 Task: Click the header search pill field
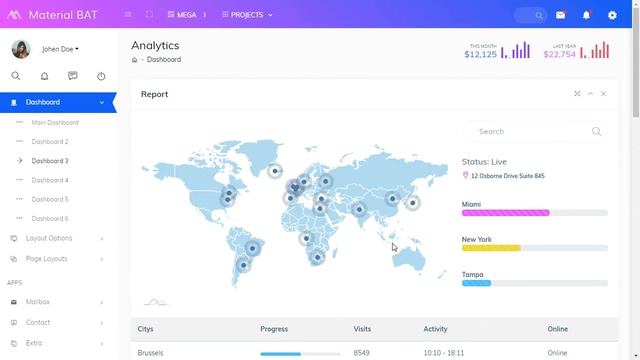pyautogui.click(x=530, y=16)
